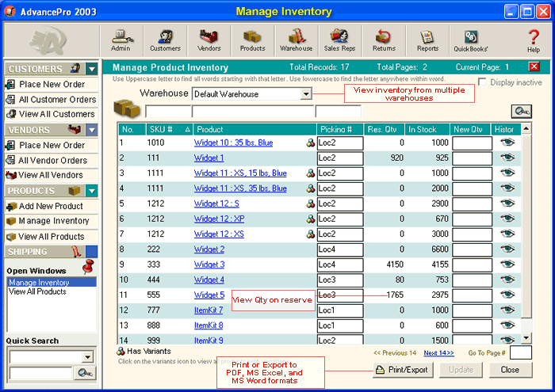Click the Product column header

coord(255,129)
